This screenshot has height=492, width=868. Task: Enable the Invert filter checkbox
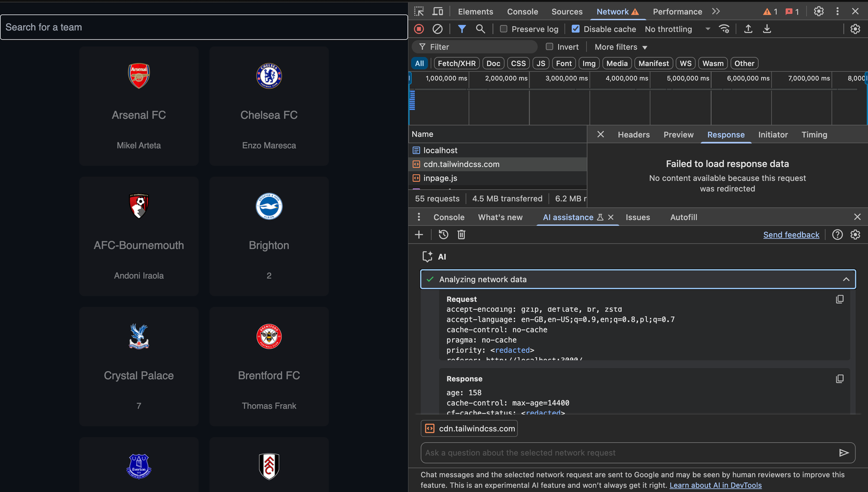(550, 47)
